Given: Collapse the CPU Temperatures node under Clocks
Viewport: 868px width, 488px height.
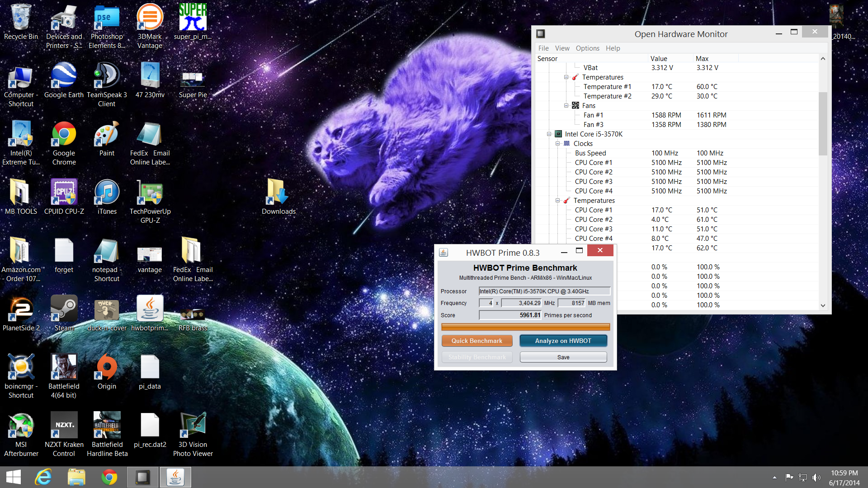Looking at the screenshot, I should click(x=557, y=201).
